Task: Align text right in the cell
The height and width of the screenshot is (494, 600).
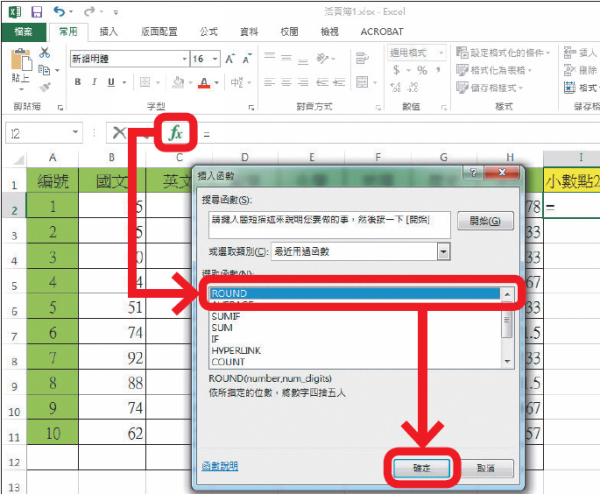Action: [x=303, y=82]
